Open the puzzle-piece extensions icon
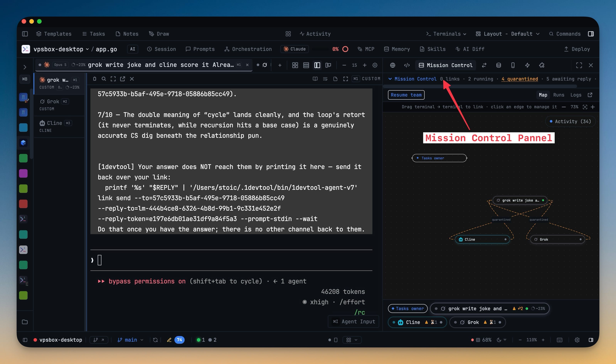Image resolution: width=616 pixels, height=364 pixels. pyautogui.click(x=542, y=65)
